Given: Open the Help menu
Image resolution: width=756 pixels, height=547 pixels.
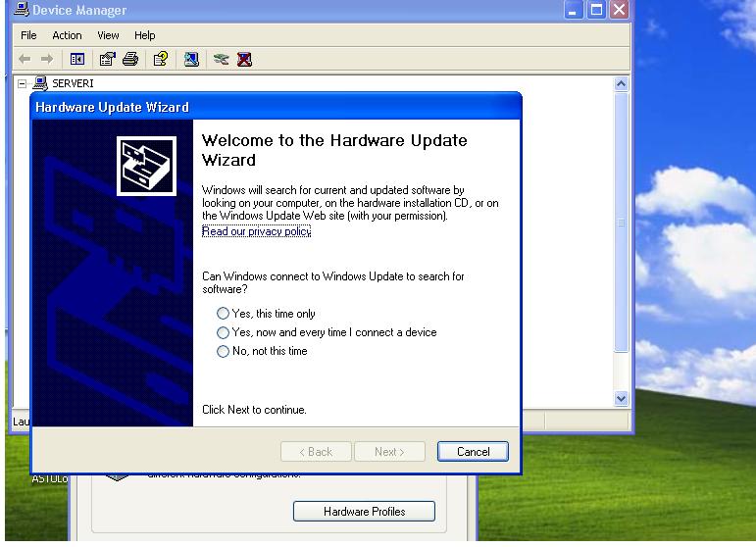Looking at the screenshot, I should click(145, 35).
